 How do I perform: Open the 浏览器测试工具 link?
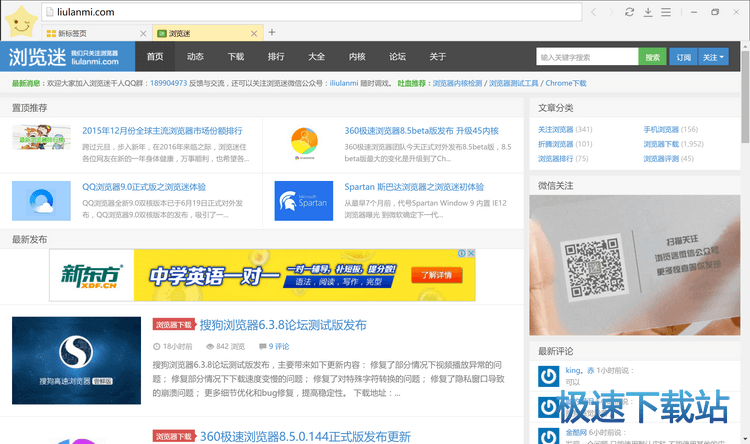point(513,83)
